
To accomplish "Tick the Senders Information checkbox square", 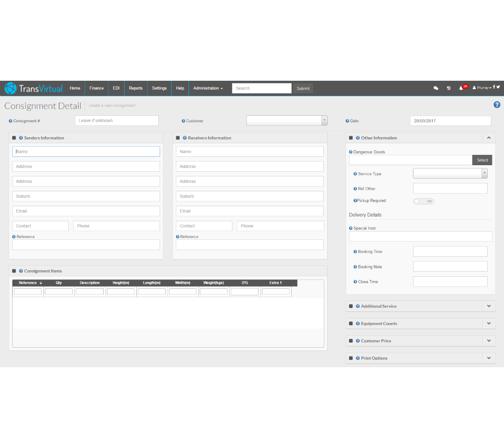I will (14, 138).
